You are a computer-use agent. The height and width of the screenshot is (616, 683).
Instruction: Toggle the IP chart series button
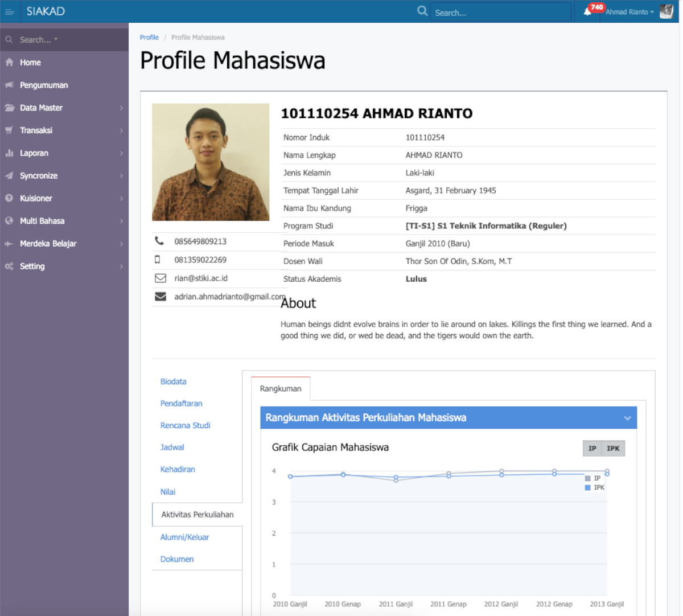tap(592, 449)
